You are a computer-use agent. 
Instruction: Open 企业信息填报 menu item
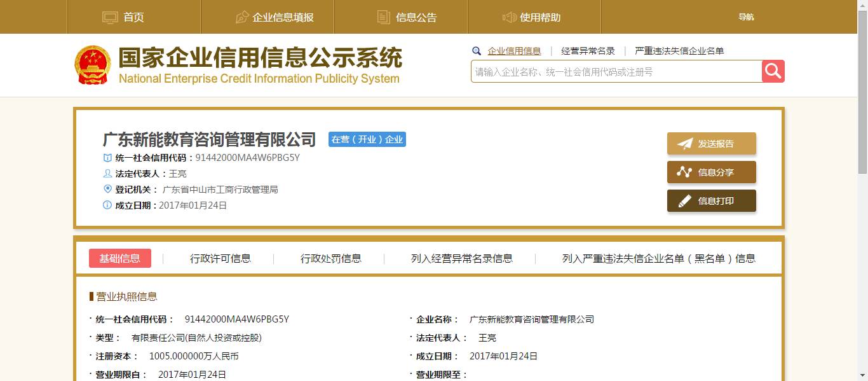267,17
